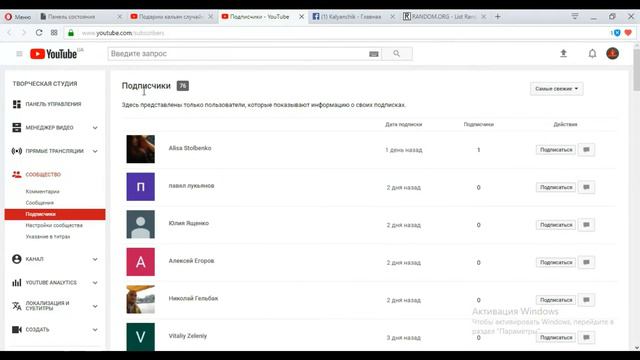This screenshot has width=640, height=360.
Task: Click the 76 subscriber count badge
Action: click(182, 86)
